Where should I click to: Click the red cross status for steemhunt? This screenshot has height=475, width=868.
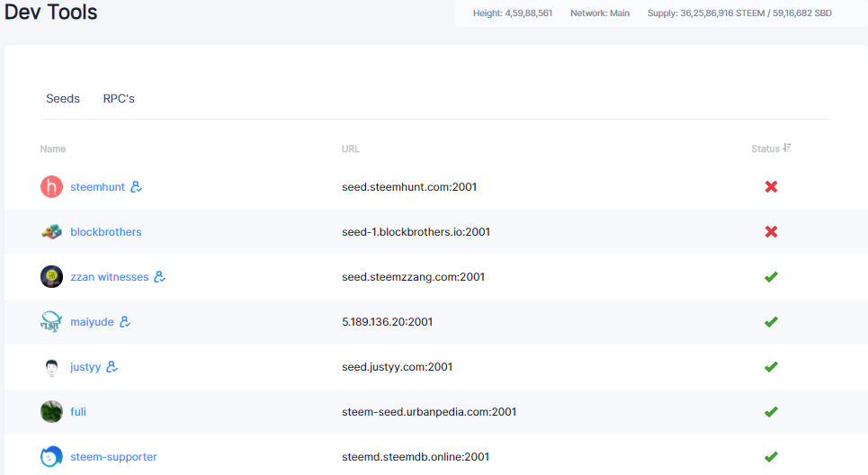coord(771,187)
